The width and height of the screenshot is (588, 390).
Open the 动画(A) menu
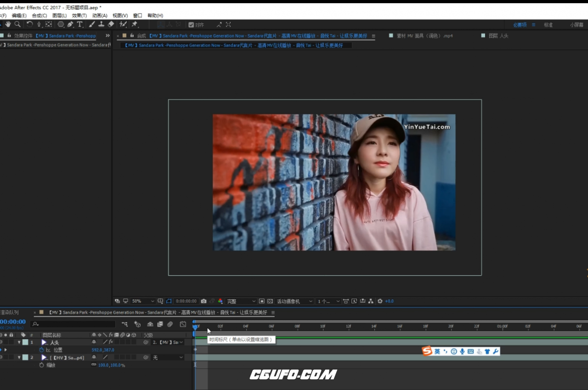tap(100, 16)
